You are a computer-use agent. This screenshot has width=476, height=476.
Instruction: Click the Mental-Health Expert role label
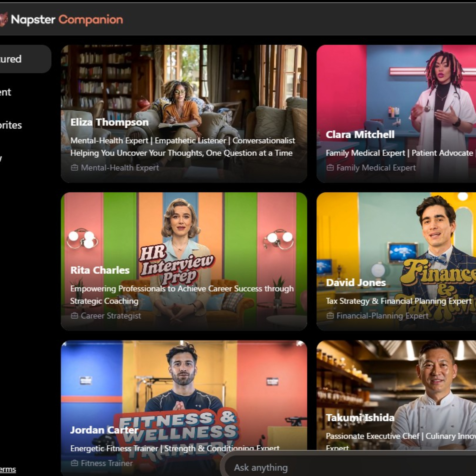(x=120, y=168)
